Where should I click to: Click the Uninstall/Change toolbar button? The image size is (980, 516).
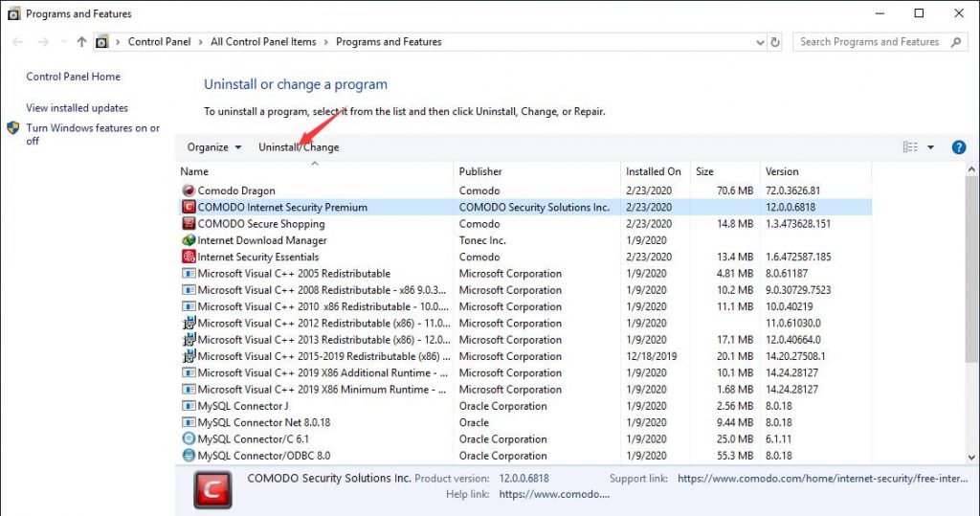point(299,147)
